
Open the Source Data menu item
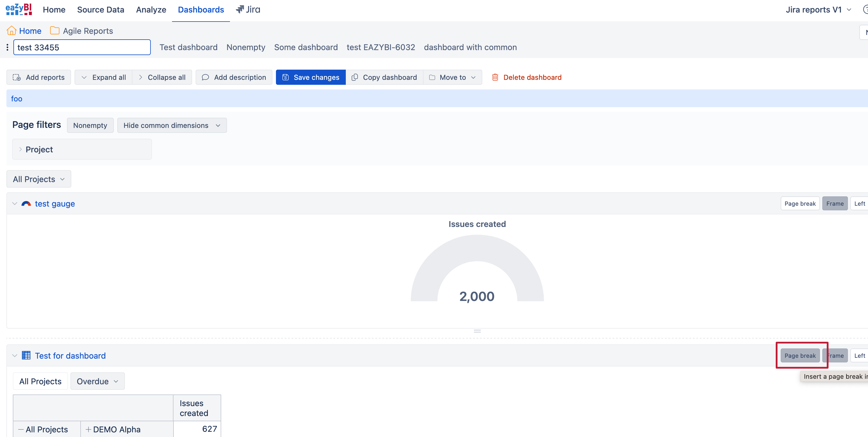click(x=100, y=9)
